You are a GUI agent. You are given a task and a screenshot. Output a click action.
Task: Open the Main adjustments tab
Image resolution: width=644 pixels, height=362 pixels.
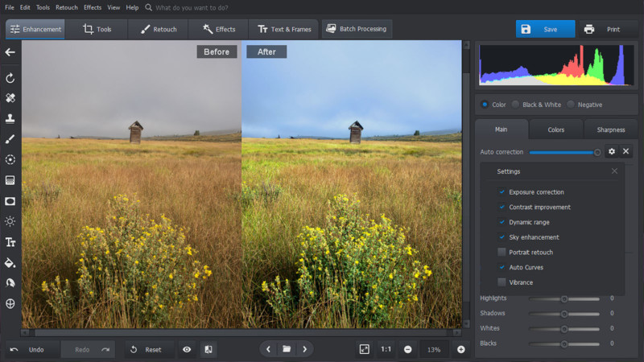502,130
